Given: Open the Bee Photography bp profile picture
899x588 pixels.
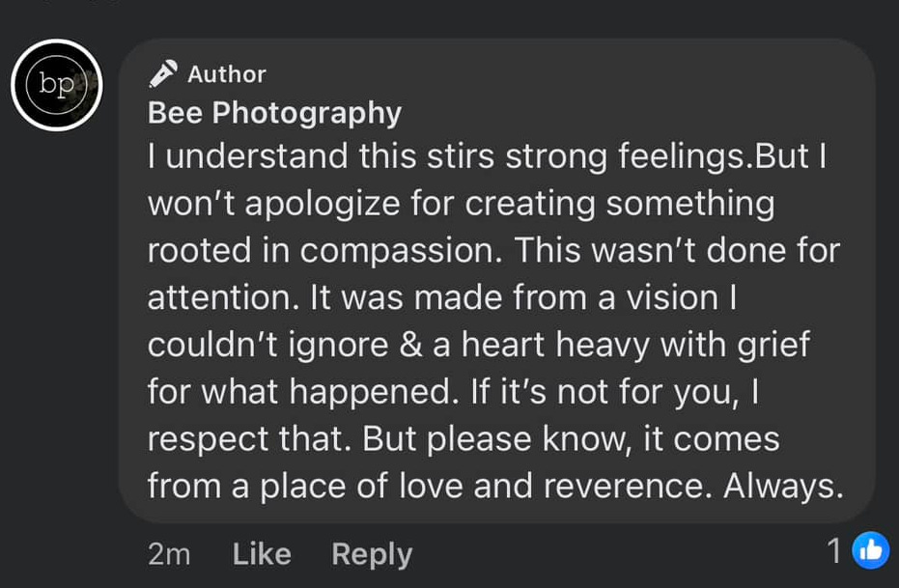Looking at the screenshot, I should [57, 85].
